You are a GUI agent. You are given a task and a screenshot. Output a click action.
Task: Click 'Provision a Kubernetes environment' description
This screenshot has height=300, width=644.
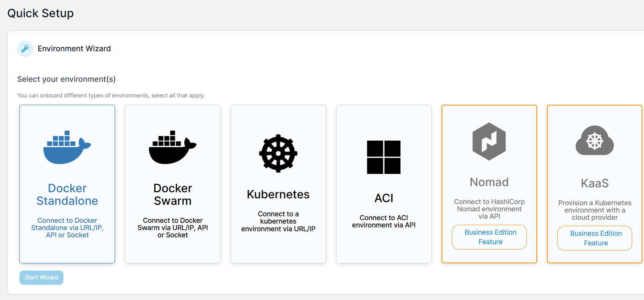coord(595,210)
